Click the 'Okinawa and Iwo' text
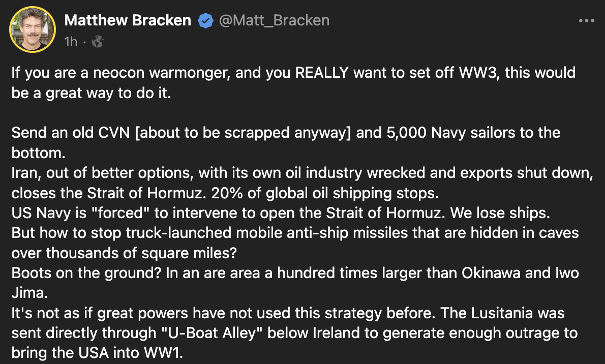Screen dimensions: 605x364 click(520, 273)
